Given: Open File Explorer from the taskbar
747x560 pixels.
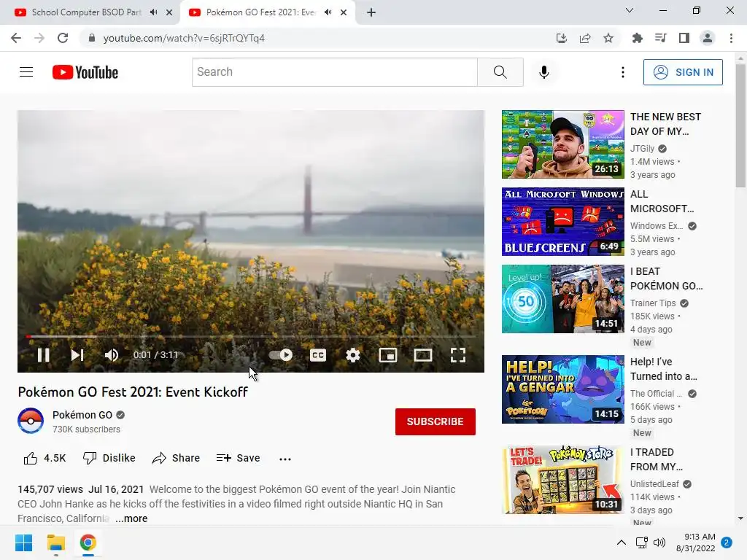Looking at the screenshot, I should coord(55,542).
